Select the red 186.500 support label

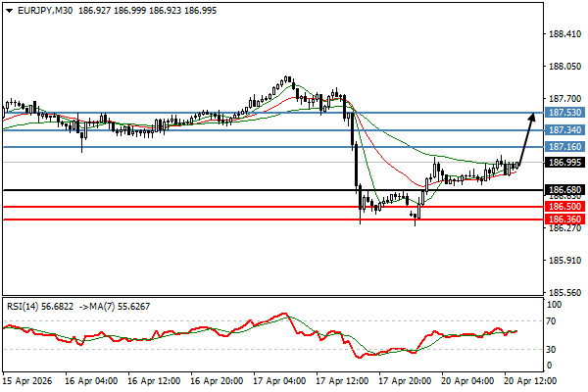click(563, 207)
